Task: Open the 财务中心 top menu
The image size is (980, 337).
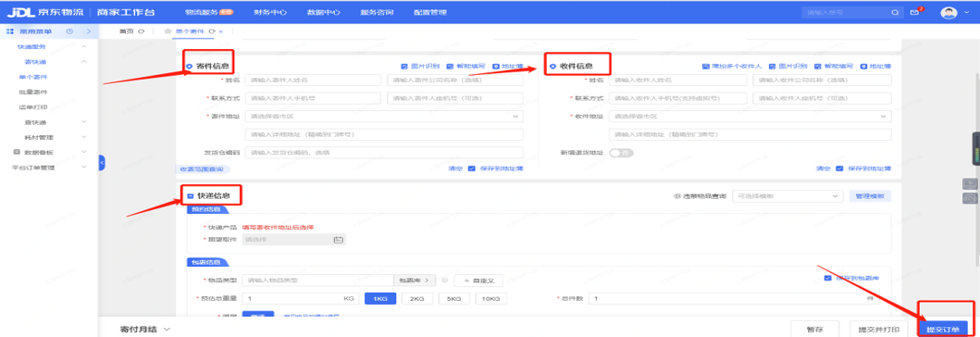Action: [270, 13]
